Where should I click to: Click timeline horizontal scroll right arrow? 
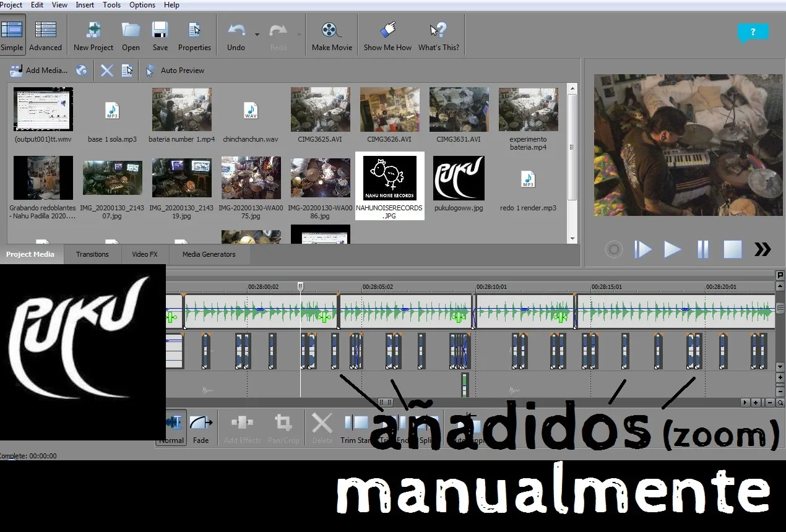coord(746,403)
